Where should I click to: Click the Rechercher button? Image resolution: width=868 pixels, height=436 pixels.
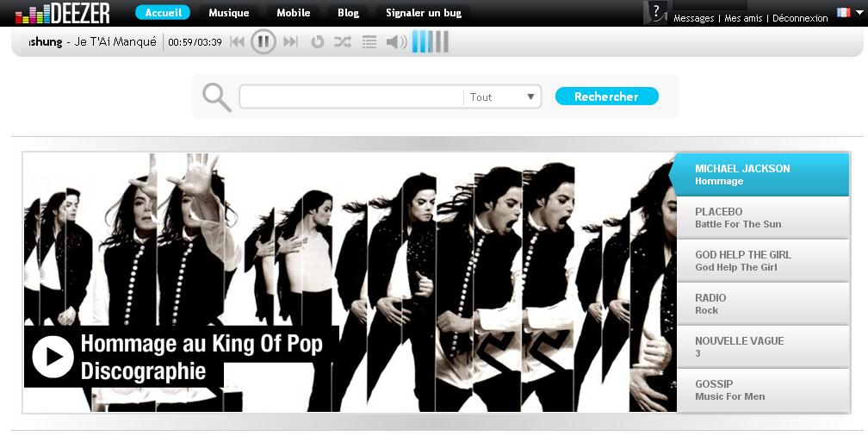coord(607,97)
